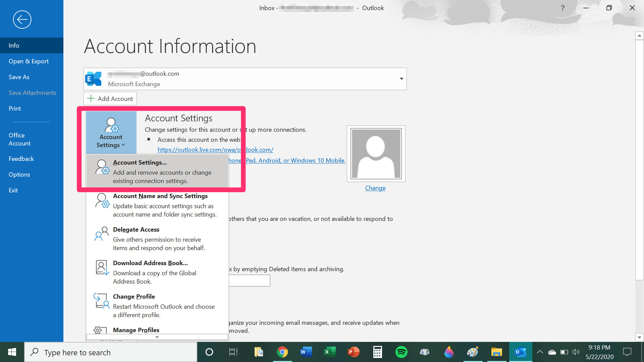Go to the Office Account section
The width and height of the screenshot is (644, 362).
pos(20,139)
